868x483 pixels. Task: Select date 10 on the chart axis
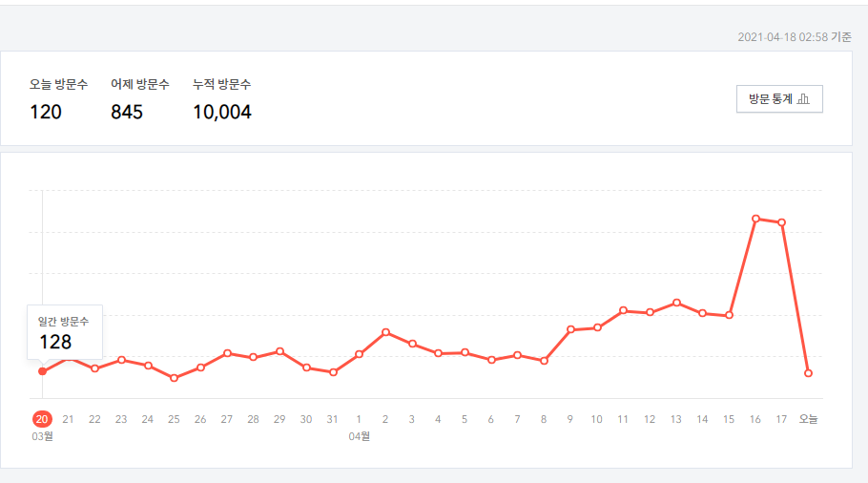(596, 419)
